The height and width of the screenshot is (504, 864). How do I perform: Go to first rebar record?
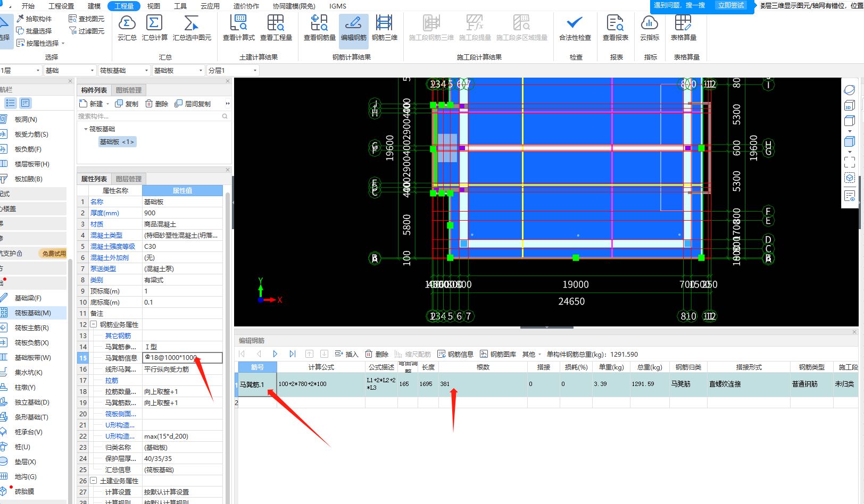click(242, 354)
